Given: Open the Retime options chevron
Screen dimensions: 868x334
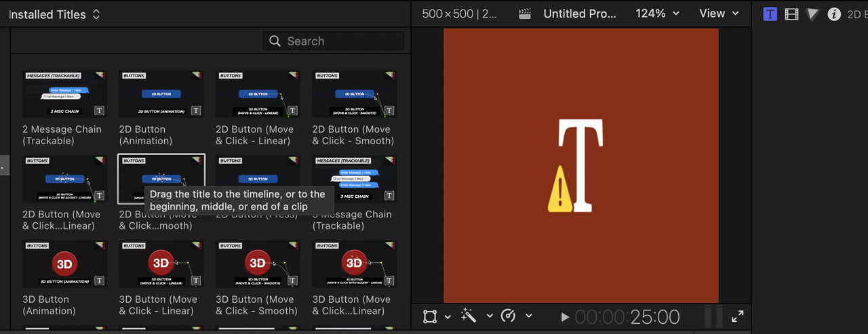Looking at the screenshot, I should click(529, 316).
